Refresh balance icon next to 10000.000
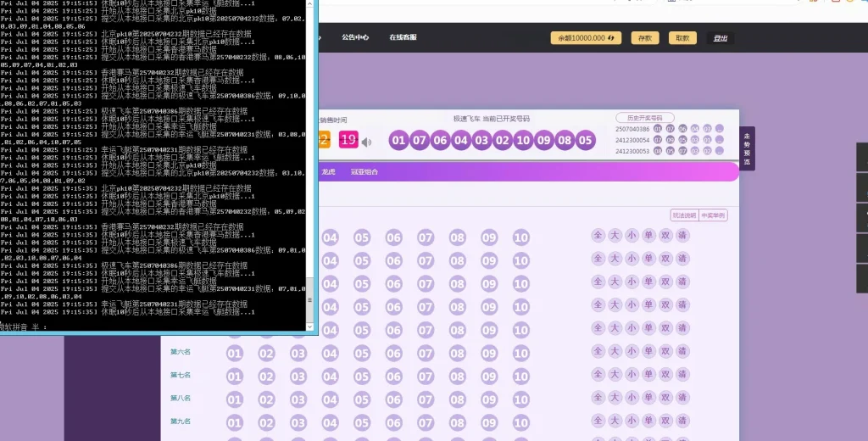 (x=610, y=38)
